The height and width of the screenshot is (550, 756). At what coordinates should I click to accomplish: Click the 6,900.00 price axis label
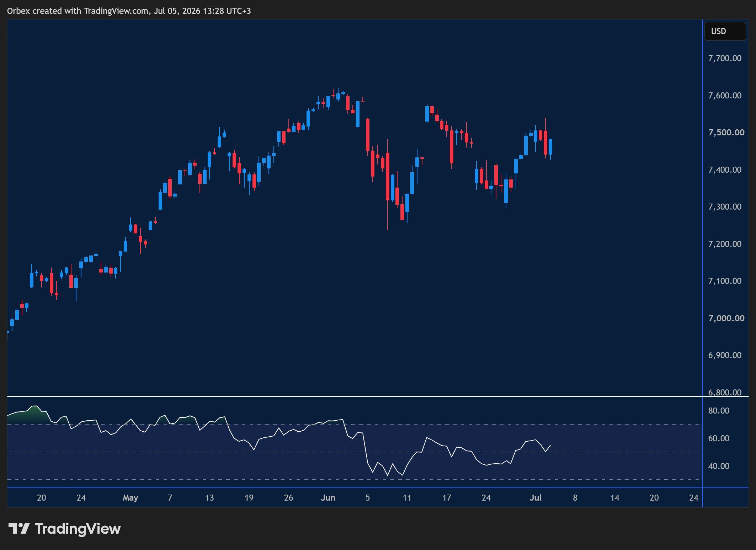point(725,355)
